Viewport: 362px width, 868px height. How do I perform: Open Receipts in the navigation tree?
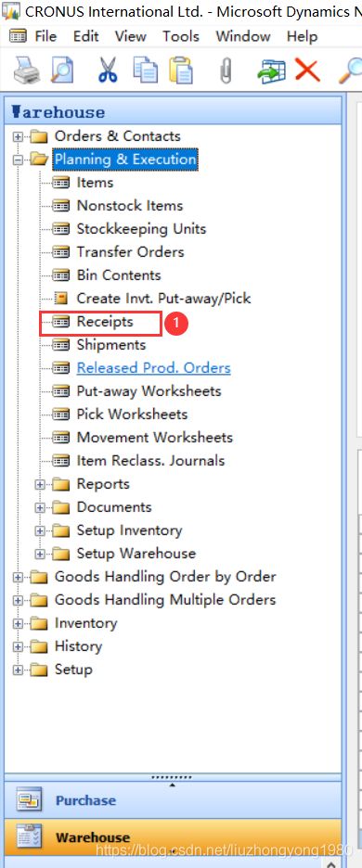click(105, 322)
